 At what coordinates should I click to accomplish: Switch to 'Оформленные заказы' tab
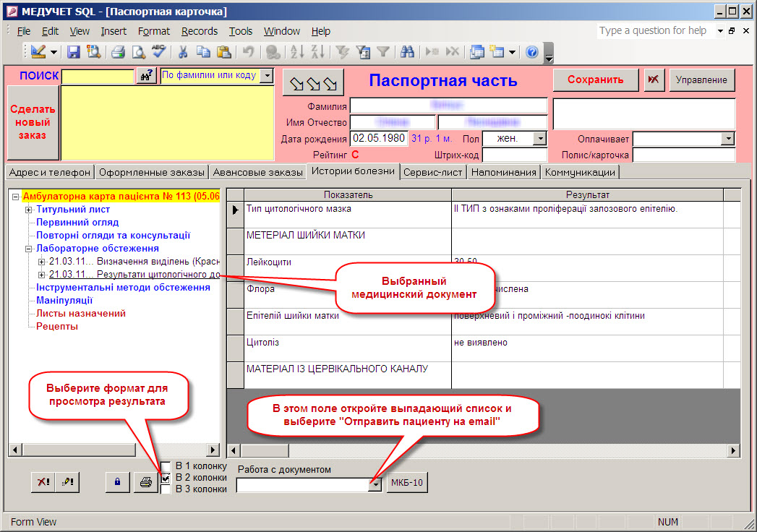(152, 172)
